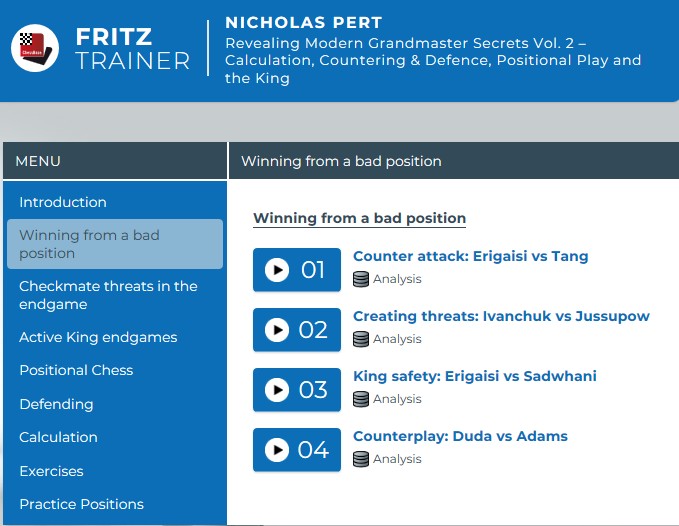Select the Defending menu item
The width and height of the screenshot is (679, 526).
pos(56,404)
